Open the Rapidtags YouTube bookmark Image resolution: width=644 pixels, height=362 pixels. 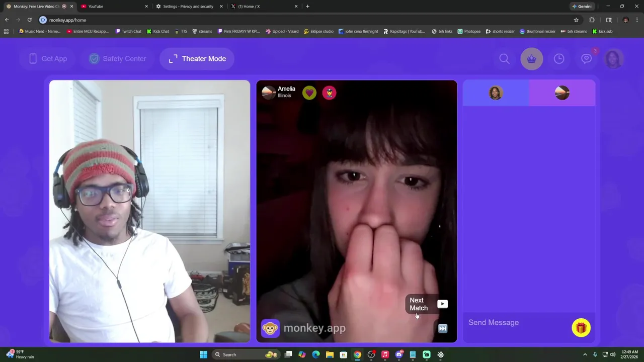pos(404,31)
